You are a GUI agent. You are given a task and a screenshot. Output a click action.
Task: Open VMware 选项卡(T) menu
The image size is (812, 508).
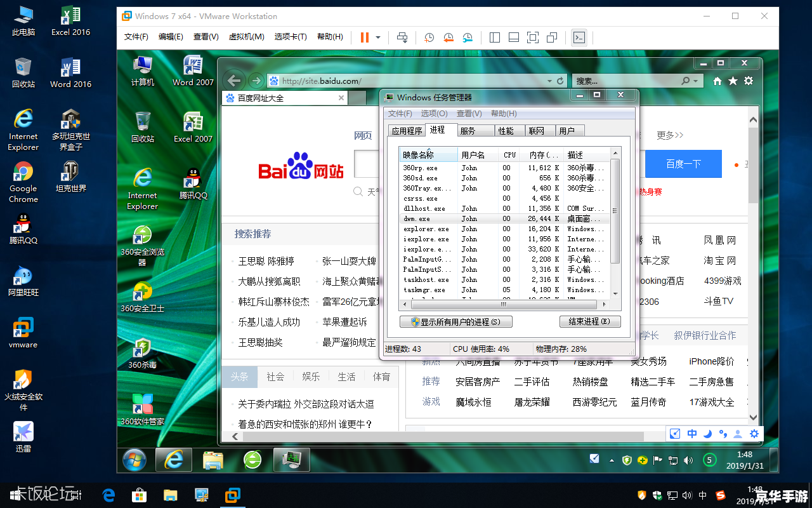[291, 37]
